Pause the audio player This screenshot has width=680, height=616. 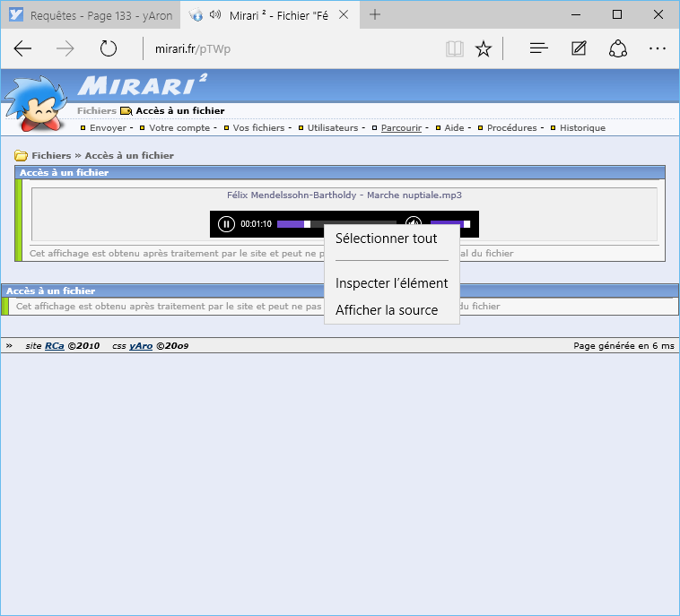[226, 224]
